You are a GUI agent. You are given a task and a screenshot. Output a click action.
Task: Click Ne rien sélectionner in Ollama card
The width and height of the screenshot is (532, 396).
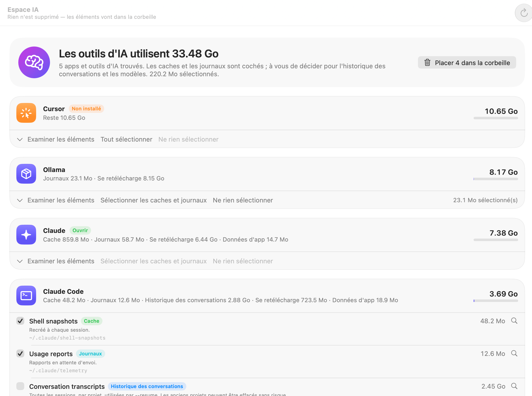pos(243,200)
